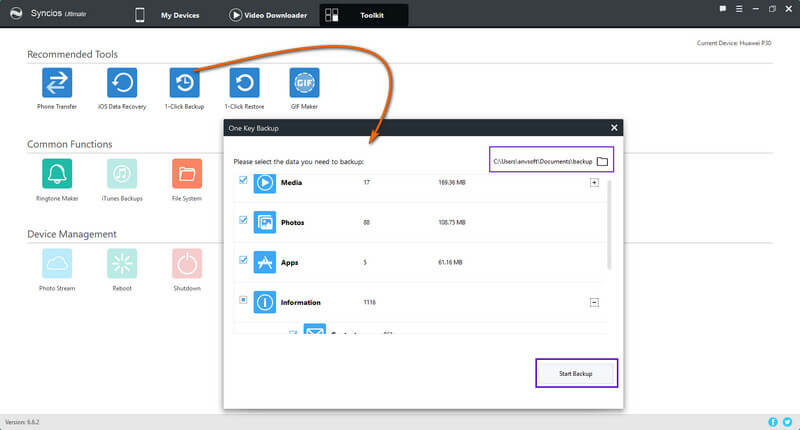The width and height of the screenshot is (800, 430).
Task: Click the Photos size value
Action: point(452,222)
